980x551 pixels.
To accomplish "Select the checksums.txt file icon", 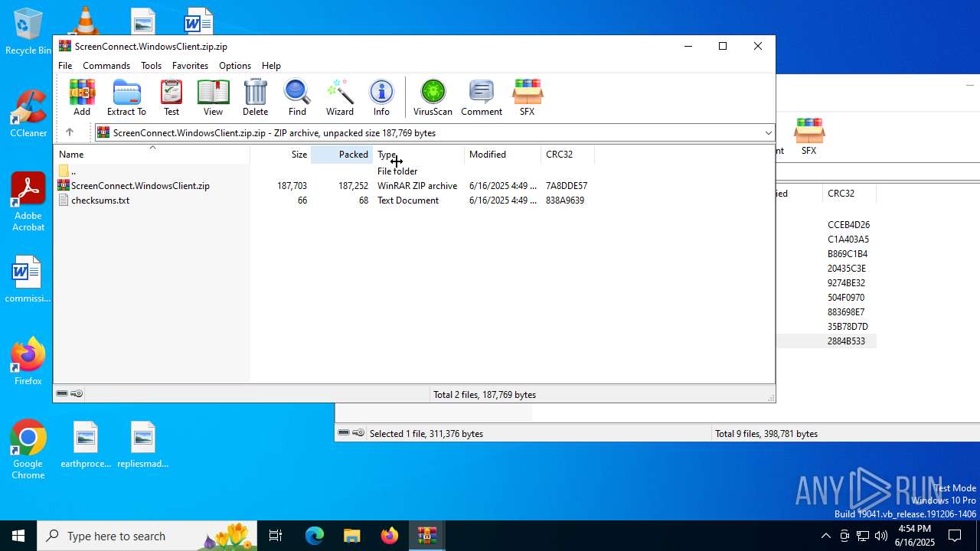I will (64, 200).
